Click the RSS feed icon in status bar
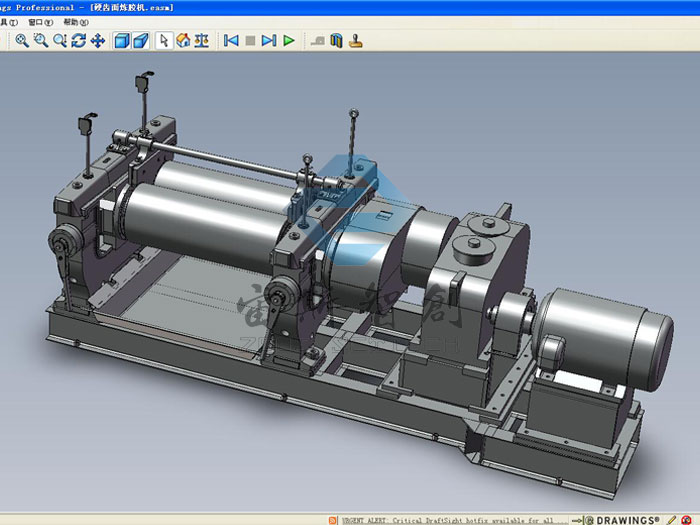Screen dimensions: 700x525 tap(332, 521)
